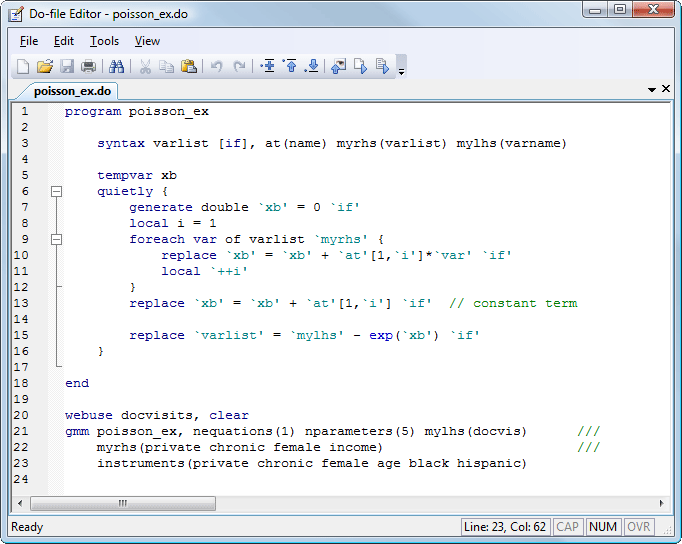682x544 pixels.
Task: Select the poisson_ex.do tab
Action: pos(71,91)
